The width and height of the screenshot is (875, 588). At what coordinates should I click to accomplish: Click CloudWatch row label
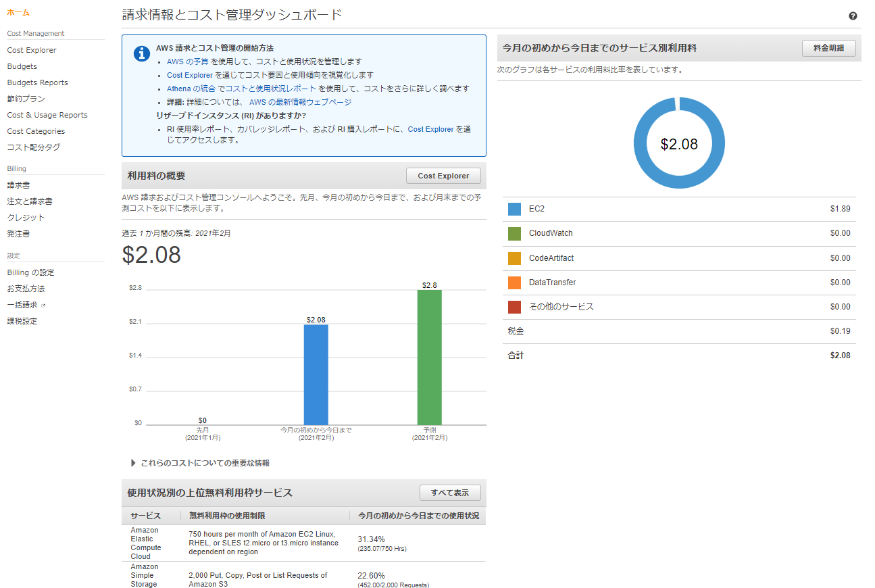point(551,233)
